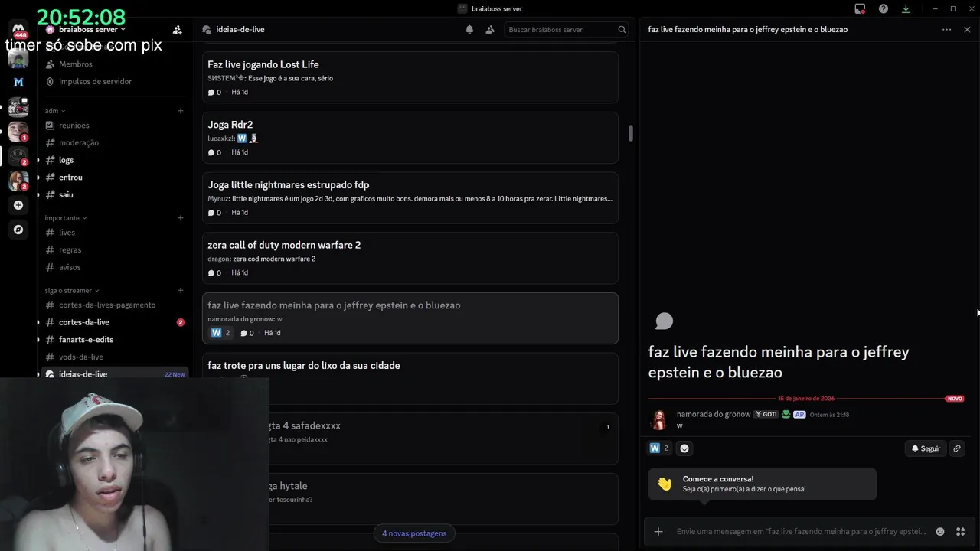Create channel in siga o streamer category
The width and height of the screenshot is (980, 551).
click(181, 291)
